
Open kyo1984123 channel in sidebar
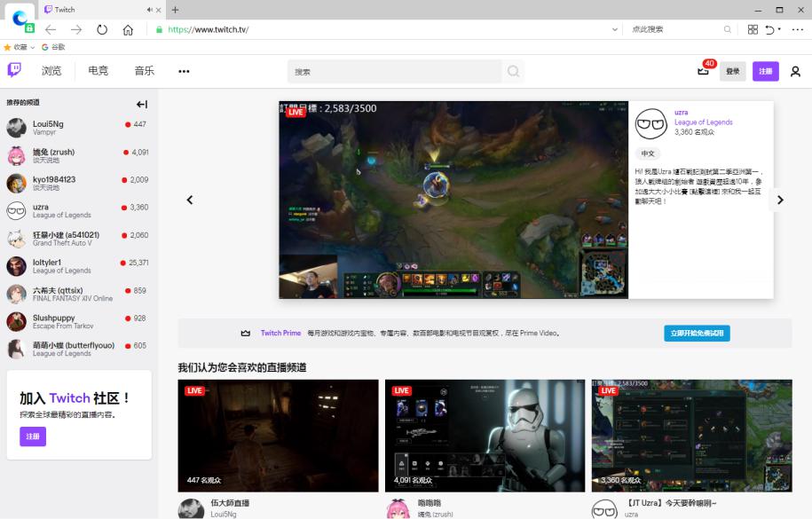point(78,183)
